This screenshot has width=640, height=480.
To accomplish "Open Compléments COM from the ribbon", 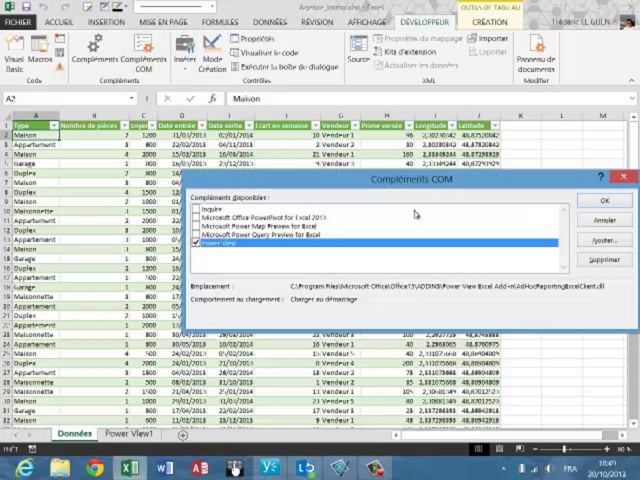I will coord(144,53).
